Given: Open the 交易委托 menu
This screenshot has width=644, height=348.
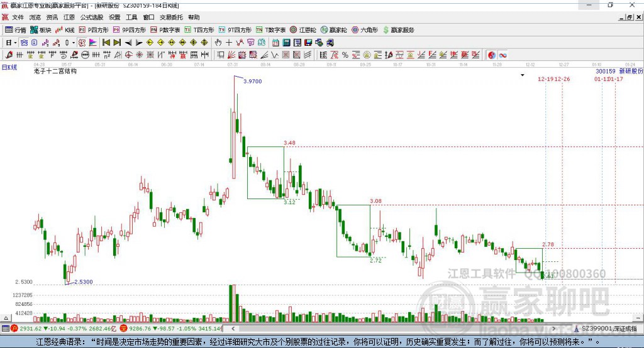Looking at the screenshot, I should [x=171, y=17].
